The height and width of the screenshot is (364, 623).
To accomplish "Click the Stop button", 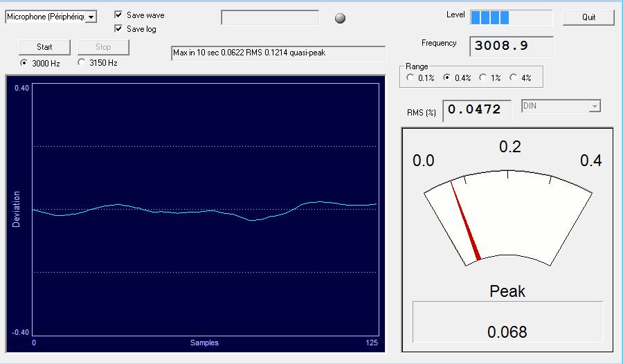I will click(103, 47).
